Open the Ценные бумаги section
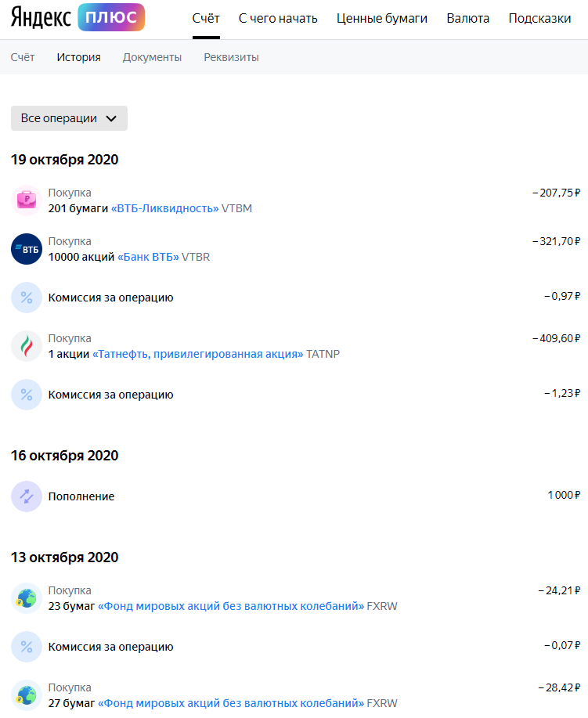The height and width of the screenshot is (718, 588). pos(382,18)
